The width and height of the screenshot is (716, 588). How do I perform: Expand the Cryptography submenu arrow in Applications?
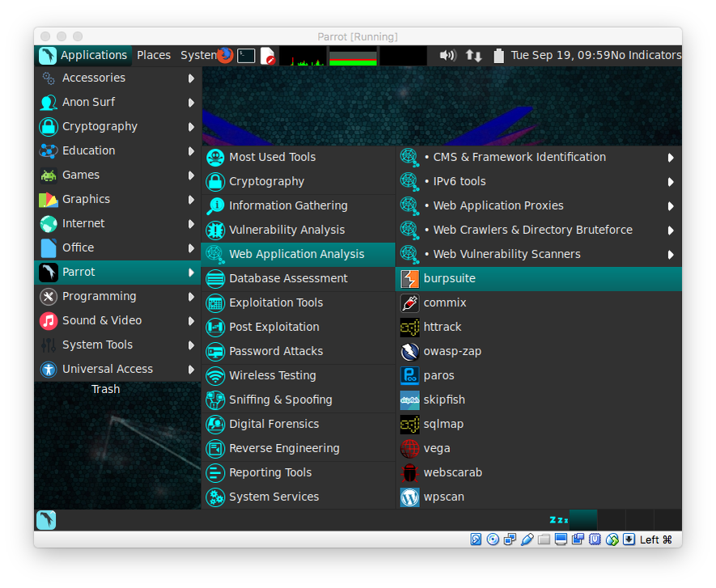tap(191, 127)
